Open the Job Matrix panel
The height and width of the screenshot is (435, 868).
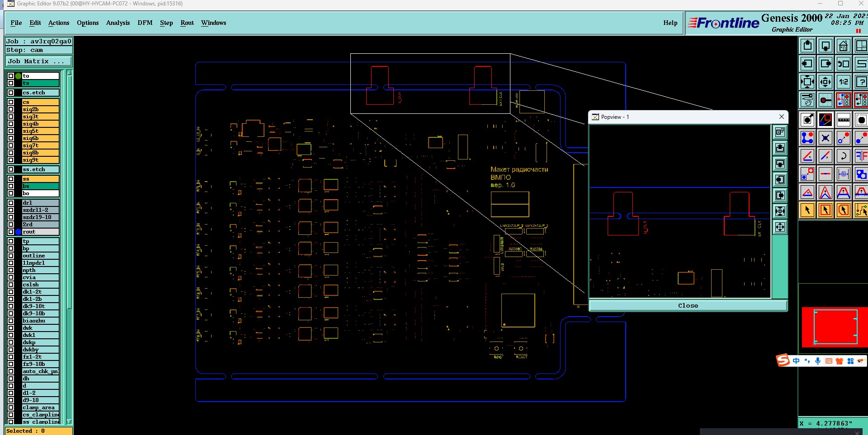[x=38, y=61]
